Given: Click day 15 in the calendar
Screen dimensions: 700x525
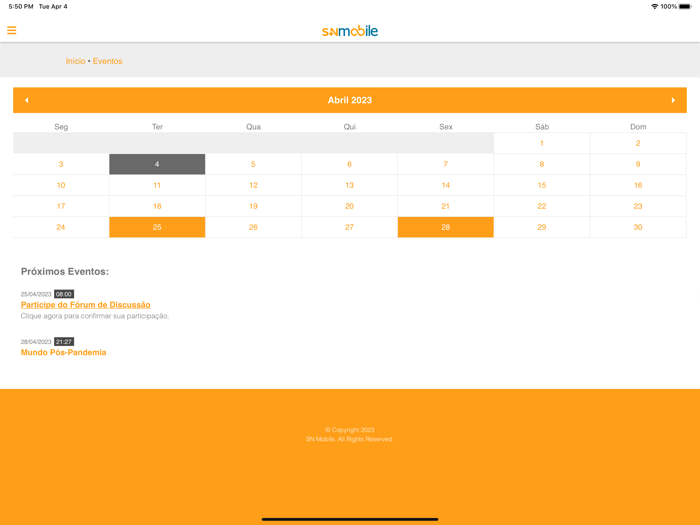Looking at the screenshot, I should 542,185.
